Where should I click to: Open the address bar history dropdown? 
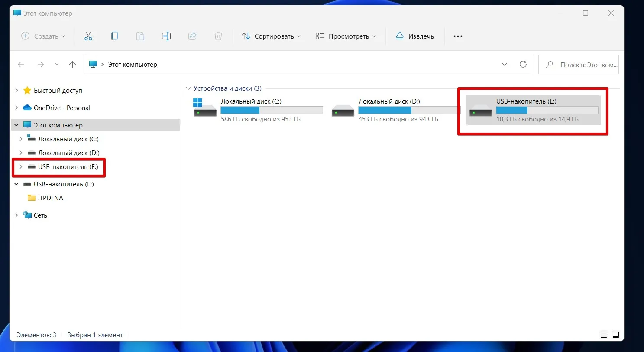(x=505, y=64)
